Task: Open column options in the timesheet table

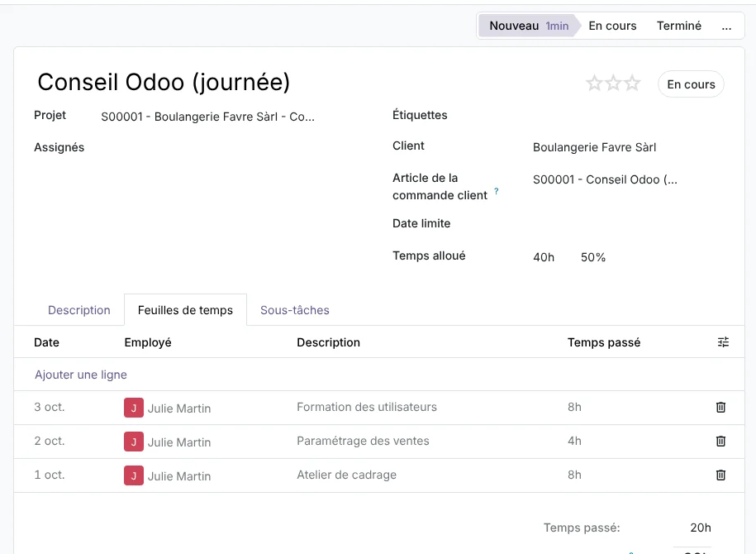Action: click(723, 342)
